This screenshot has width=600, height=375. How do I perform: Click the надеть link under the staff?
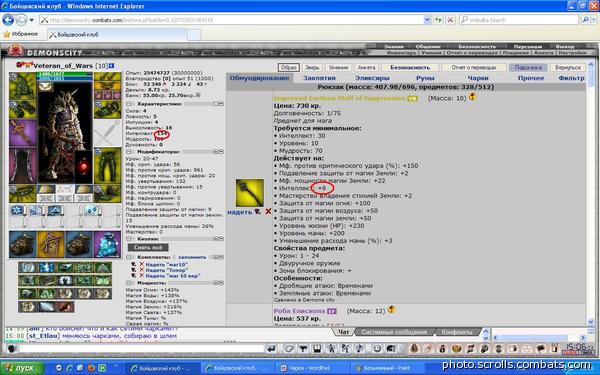[240, 212]
